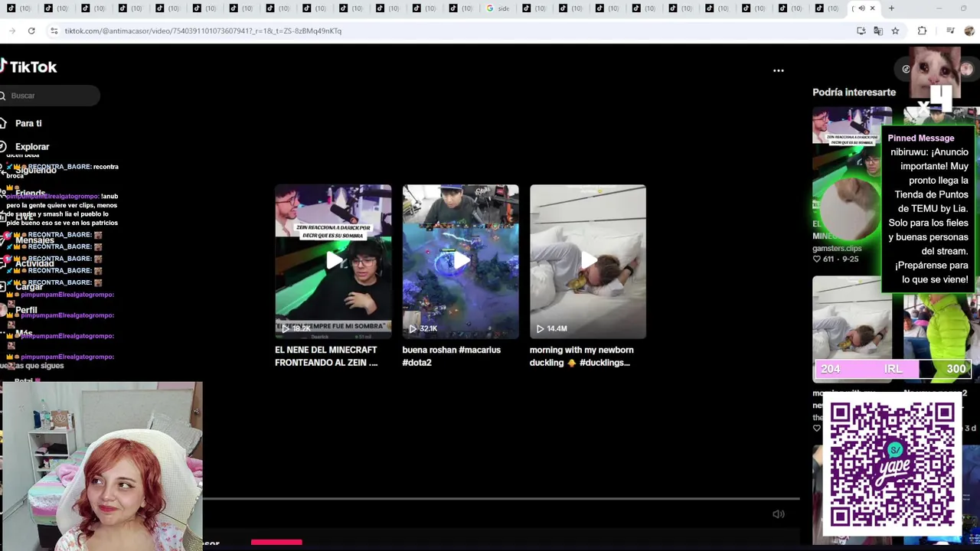The height and width of the screenshot is (551, 980).
Task: Play the 18.2K views video play icon
Action: [286, 328]
